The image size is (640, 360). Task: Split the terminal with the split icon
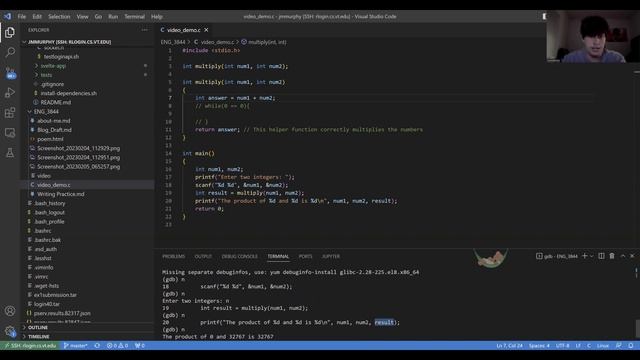(x=601, y=256)
